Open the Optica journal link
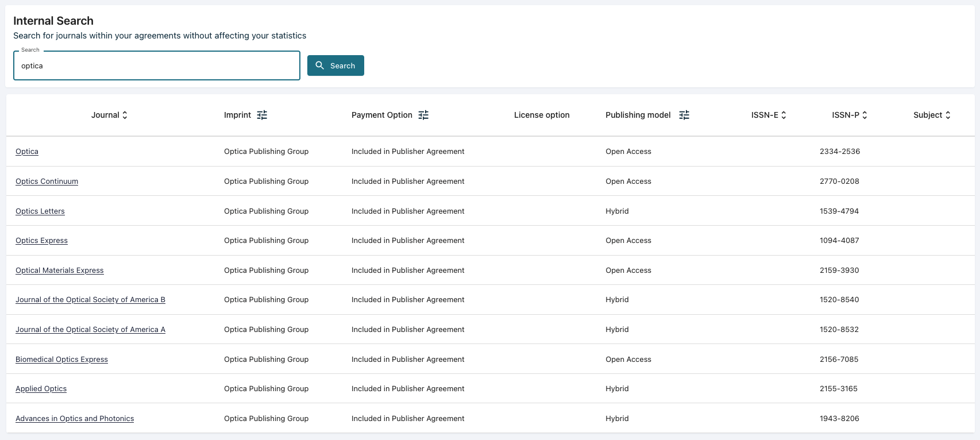This screenshot has height=440, width=980. click(x=27, y=152)
